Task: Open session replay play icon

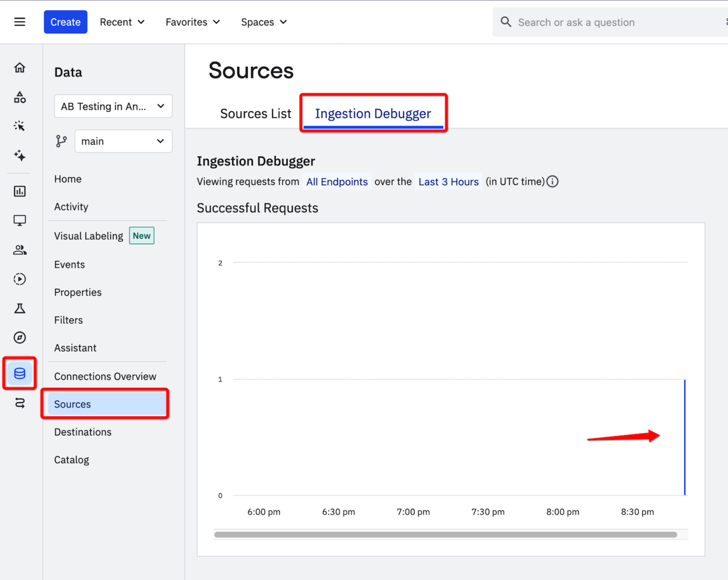Action: pos(19,279)
